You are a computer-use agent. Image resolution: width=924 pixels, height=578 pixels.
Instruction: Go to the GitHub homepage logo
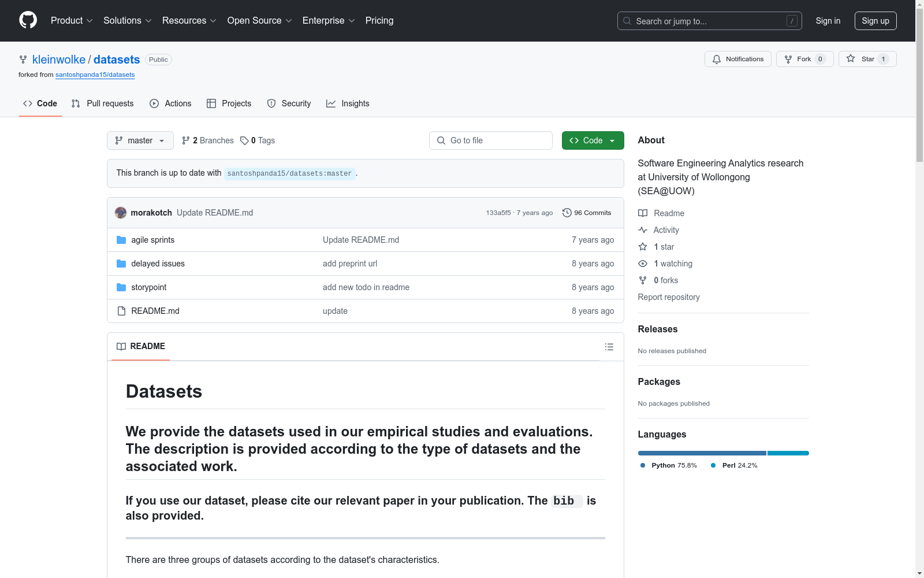28,20
